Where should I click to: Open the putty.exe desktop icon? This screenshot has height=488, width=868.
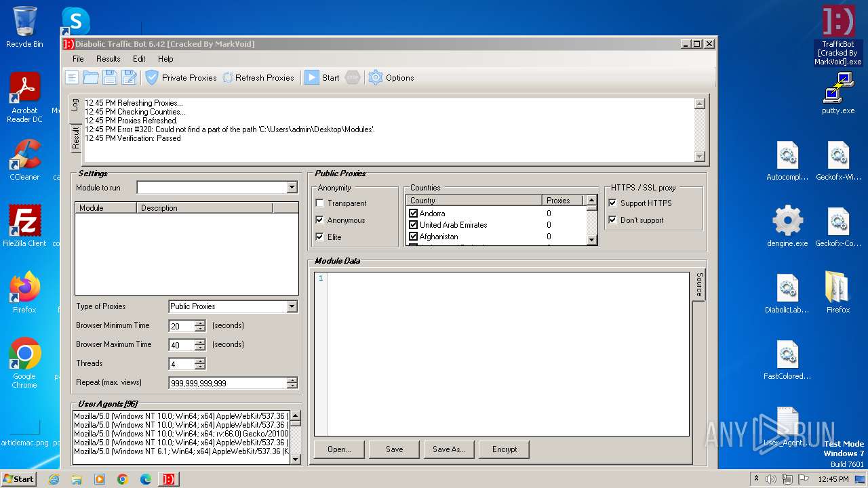point(838,93)
